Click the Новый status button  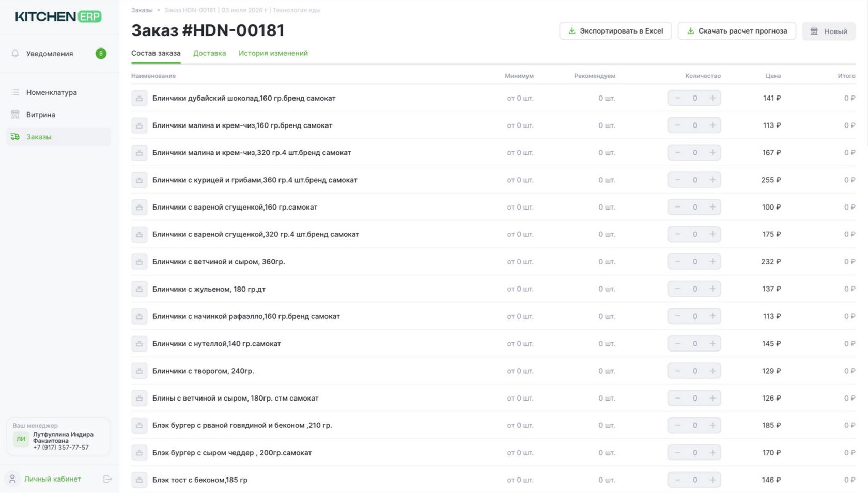point(829,31)
